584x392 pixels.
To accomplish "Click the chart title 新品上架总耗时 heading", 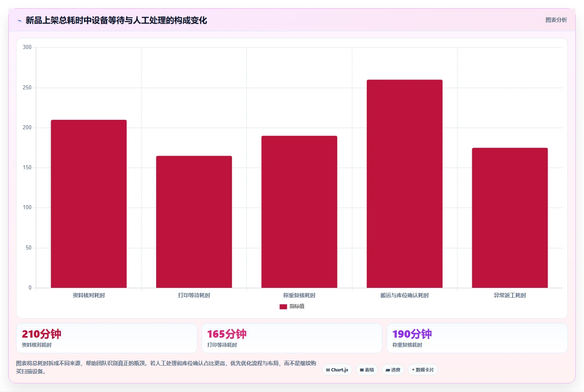I will (116, 20).
